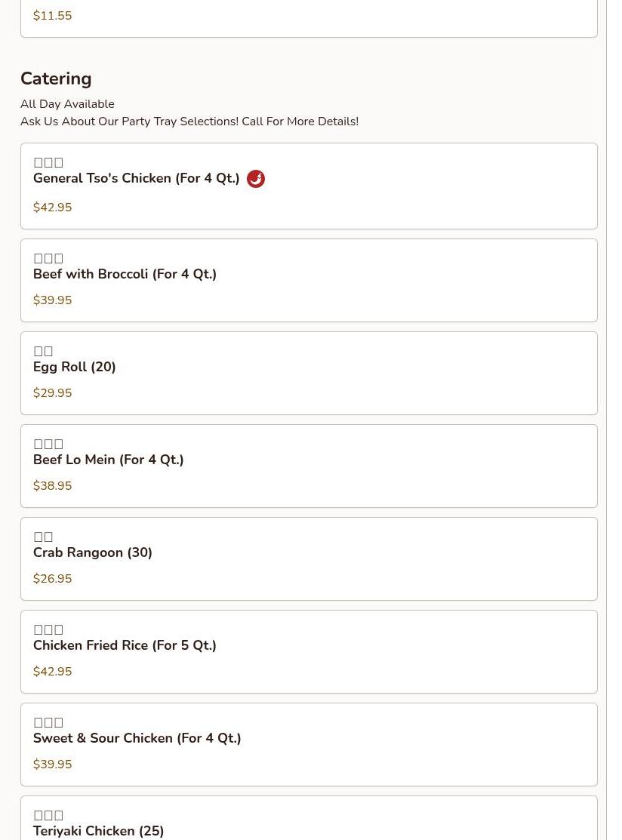Click the "All Day Available" text
This screenshot has height=840, width=622.
click(67, 104)
